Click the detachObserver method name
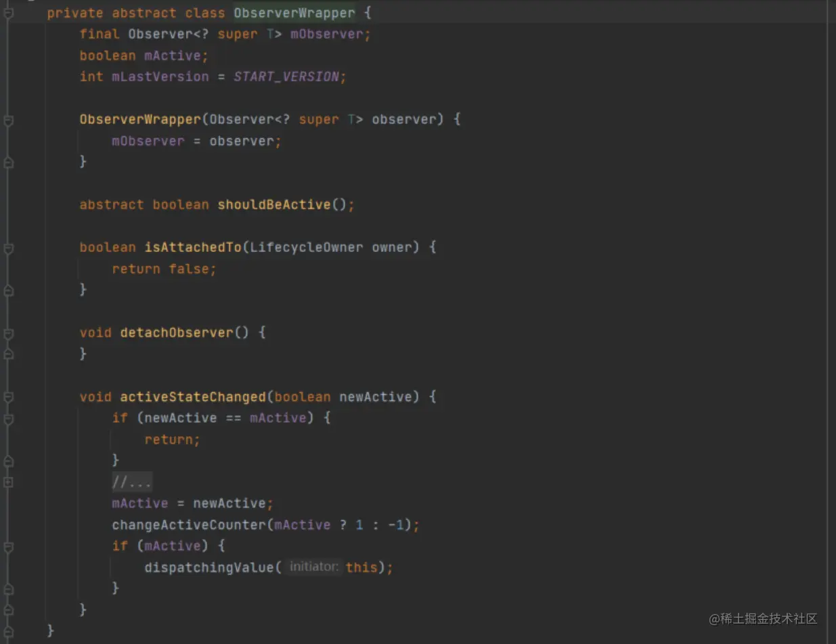This screenshot has width=836, height=644. [x=177, y=332]
